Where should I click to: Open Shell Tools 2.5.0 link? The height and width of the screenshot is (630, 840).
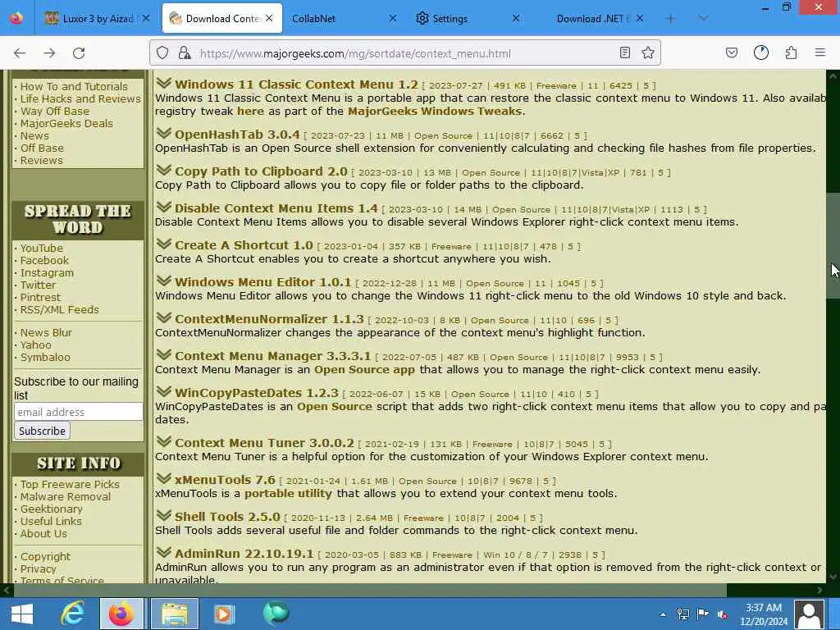tap(227, 517)
